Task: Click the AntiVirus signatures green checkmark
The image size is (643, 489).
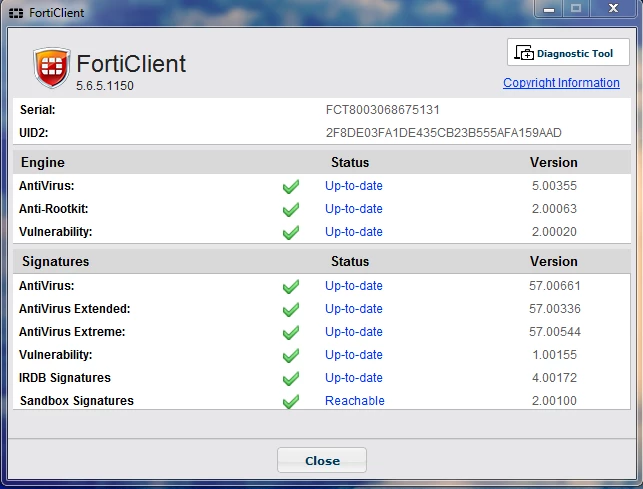Action: (x=291, y=286)
